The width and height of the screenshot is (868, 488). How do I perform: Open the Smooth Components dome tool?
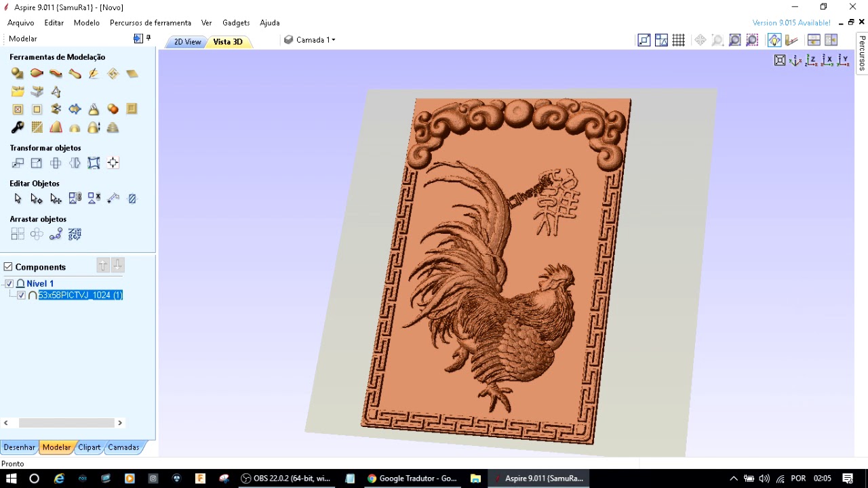click(x=75, y=127)
